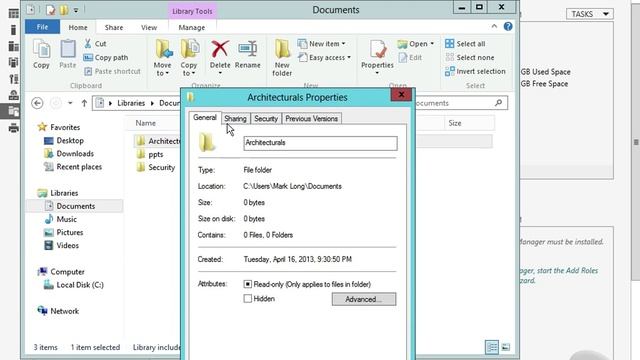Expand the Easy access dropdown
The height and width of the screenshot is (360, 640).
coord(324,58)
